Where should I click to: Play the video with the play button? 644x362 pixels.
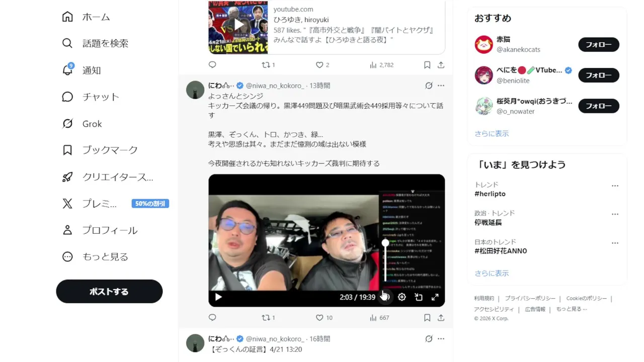(x=218, y=297)
